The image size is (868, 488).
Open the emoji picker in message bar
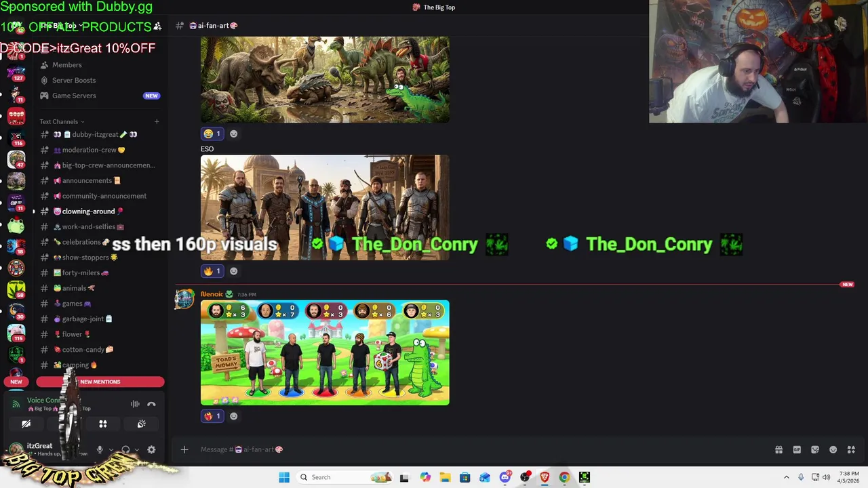point(833,449)
